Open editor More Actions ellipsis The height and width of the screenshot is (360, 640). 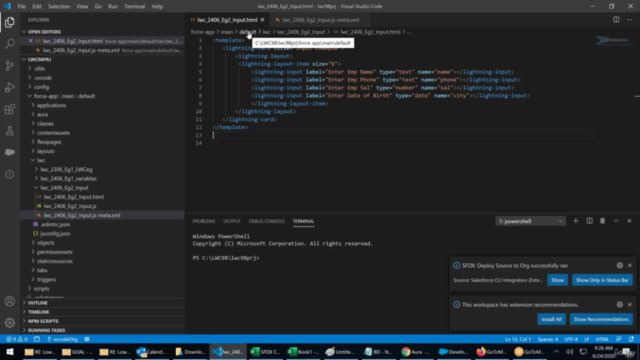click(x=629, y=20)
